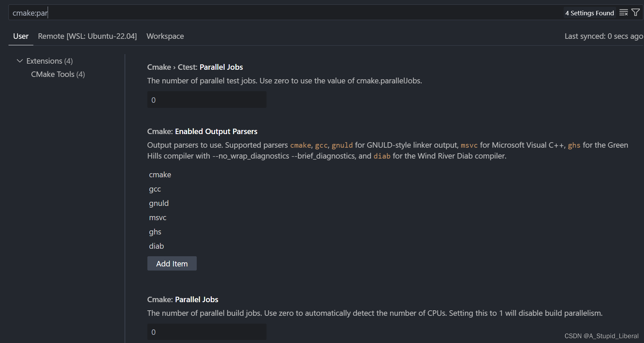Click the Last synced: 0 secs ago text
Image resolution: width=644 pixels, height=343 pixels.
pyautogui.click(x=603, y=36)
